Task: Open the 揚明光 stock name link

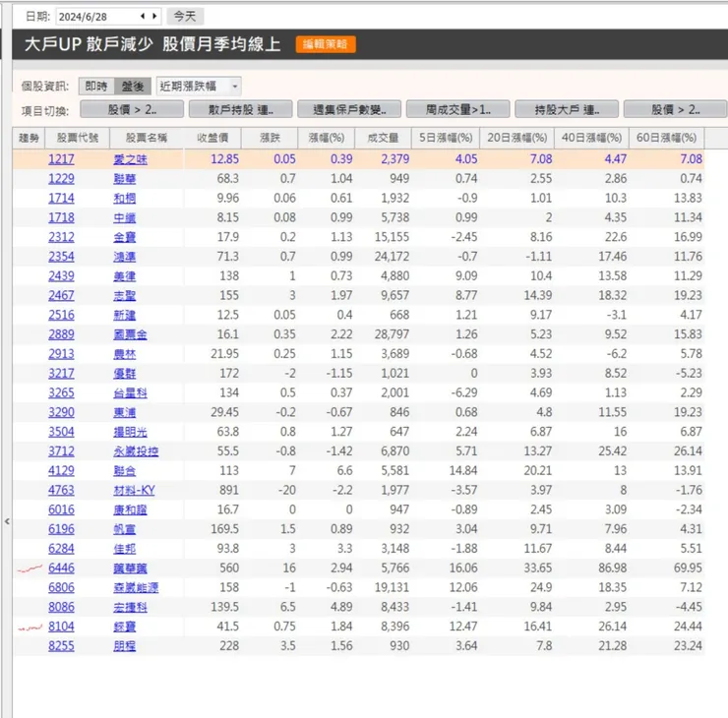Action: click(x=131, y=432)
